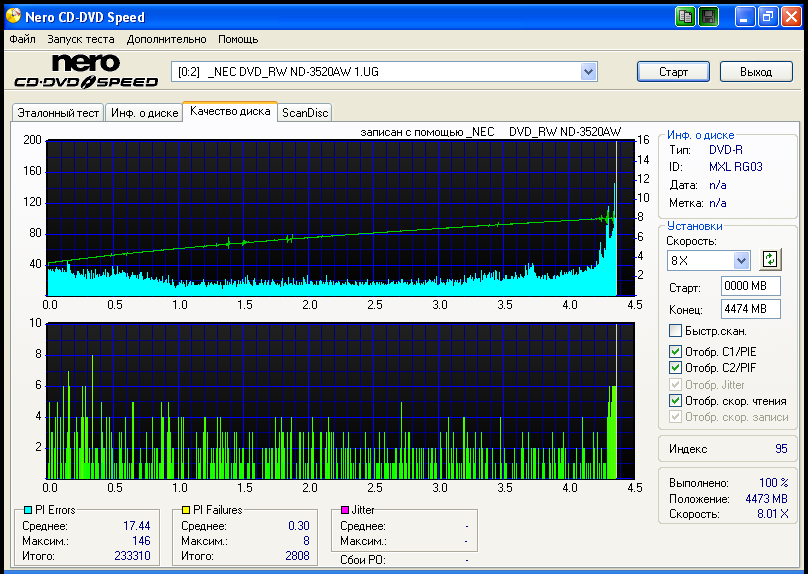Minimize the Nero CD-DVD Speed window

tap(744, 17)
